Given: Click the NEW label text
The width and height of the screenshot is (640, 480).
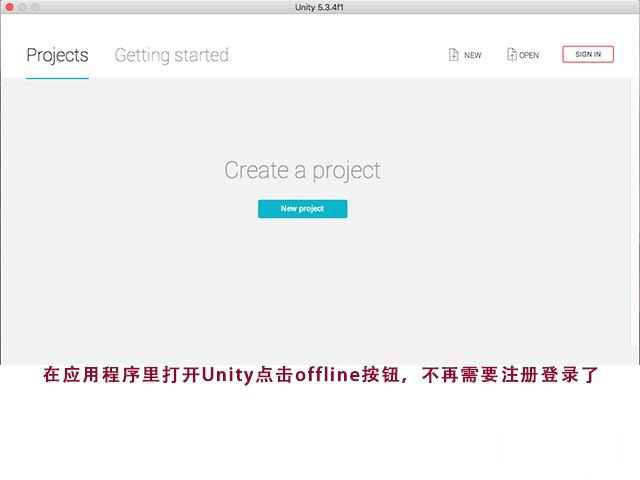Looking at the screenshot, I should 473,55.
